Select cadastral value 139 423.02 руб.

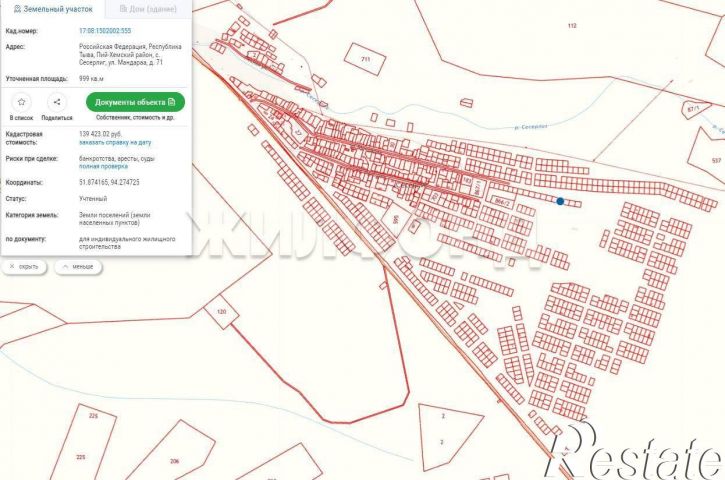[100, 134]
